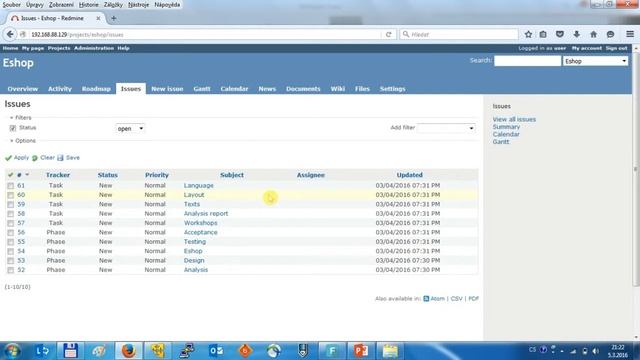Open the Firefox hamburger menu

(x=630, y=34)
